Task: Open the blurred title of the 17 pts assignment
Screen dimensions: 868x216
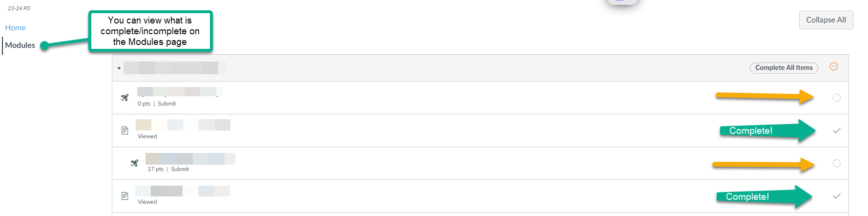Action: point(190,158)
